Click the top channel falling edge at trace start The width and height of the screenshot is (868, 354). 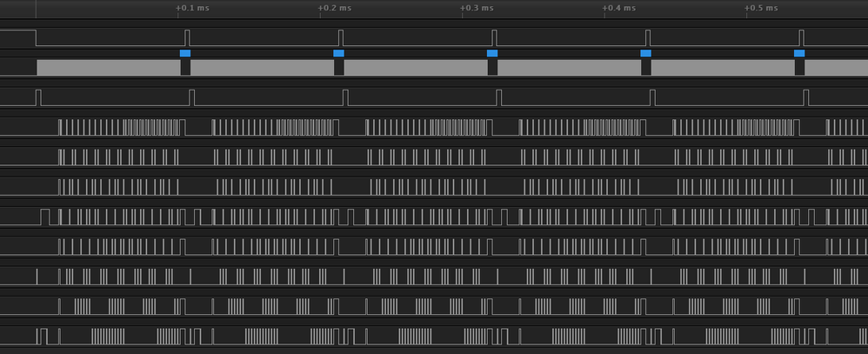pyautogui.click(x=36, y=37)
